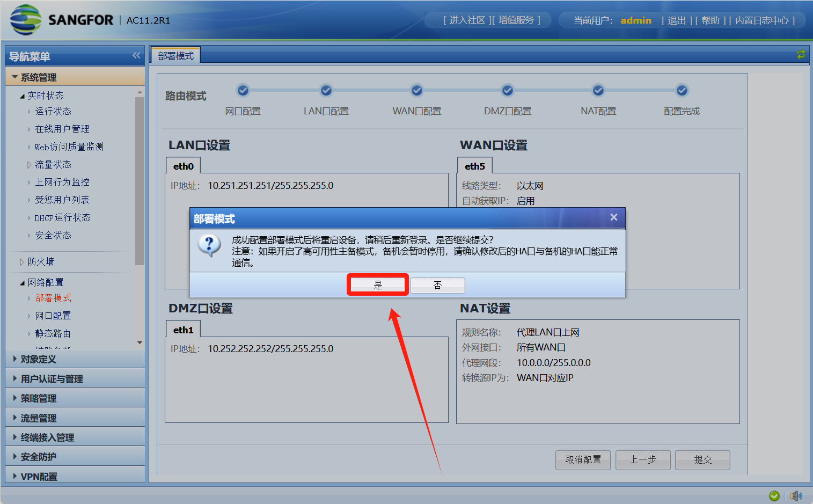813x504 pixels.
Task: Click the 网口配置 step circle icon
Action: tap(243, 91)
